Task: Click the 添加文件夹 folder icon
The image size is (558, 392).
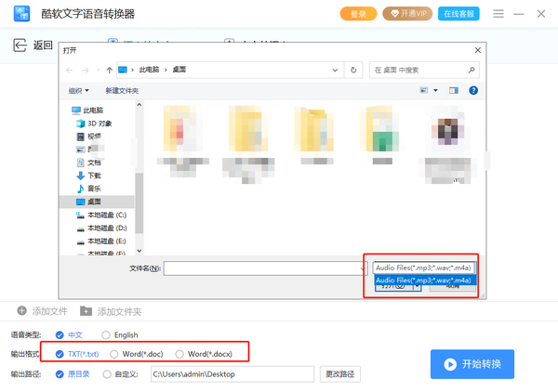Action: pyautogui.click(x=86, y=310)
